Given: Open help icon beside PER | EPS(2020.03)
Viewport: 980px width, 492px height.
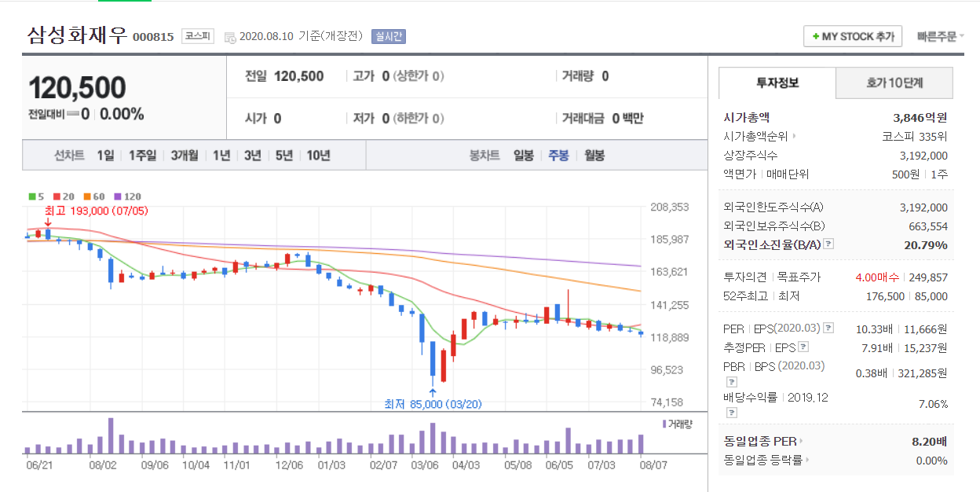Looking at the screenshot, I should coord(828,328).
